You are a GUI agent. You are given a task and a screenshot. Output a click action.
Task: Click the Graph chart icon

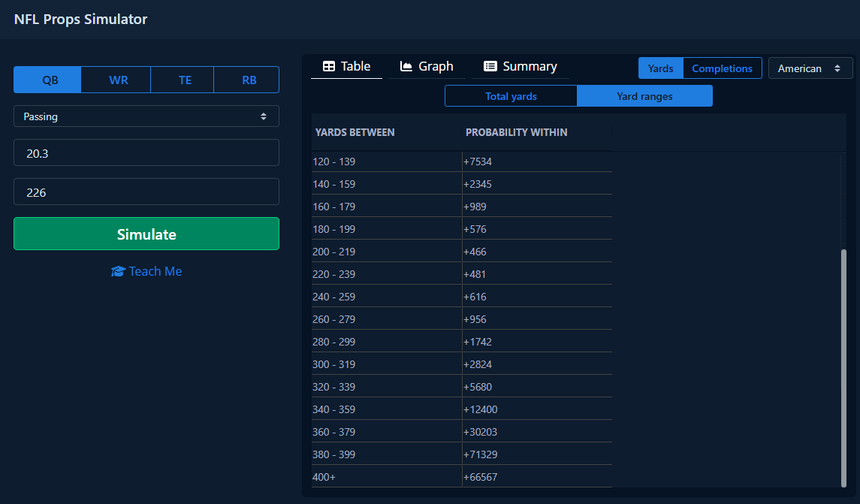(x=406, y=66)
